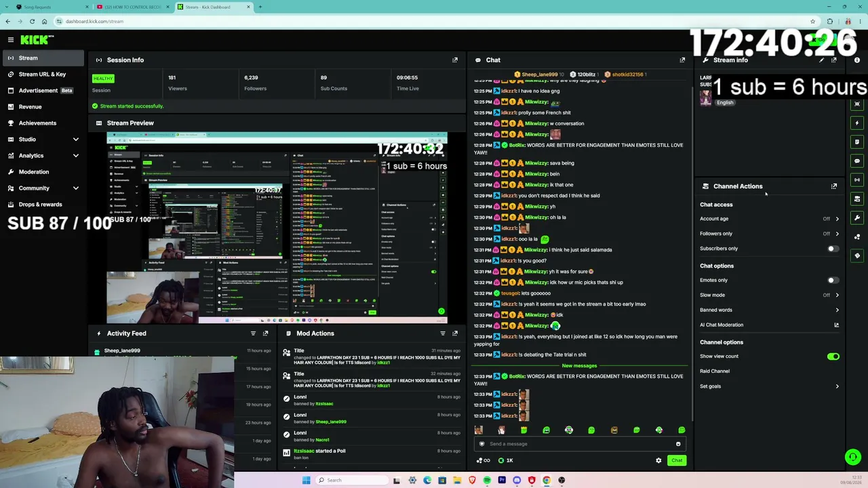Open Stream URL & Key page
Image resolution: width=868 pixels, height=488 pixels.
coord(42,74)
